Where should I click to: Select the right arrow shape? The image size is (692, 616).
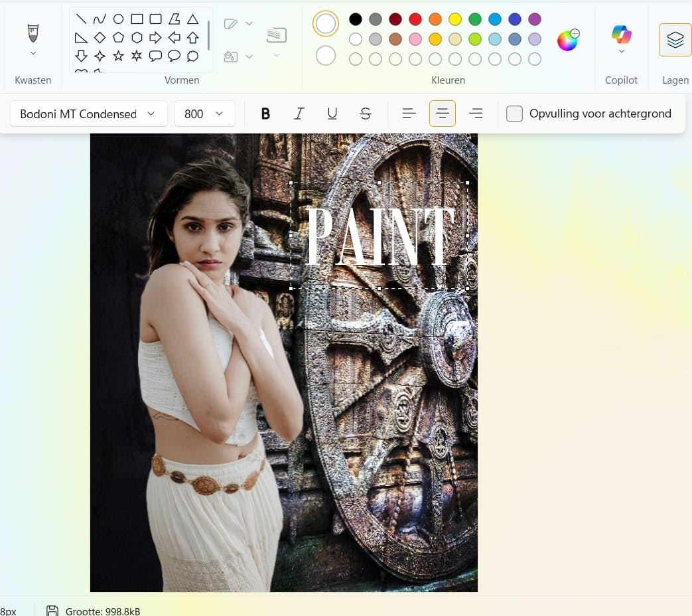click(155, 38)
